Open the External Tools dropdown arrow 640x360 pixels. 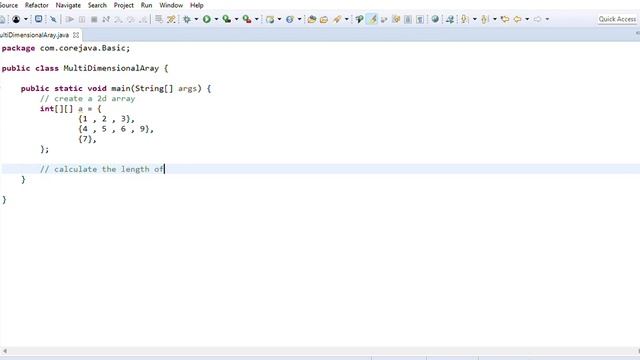pos(256,19)
